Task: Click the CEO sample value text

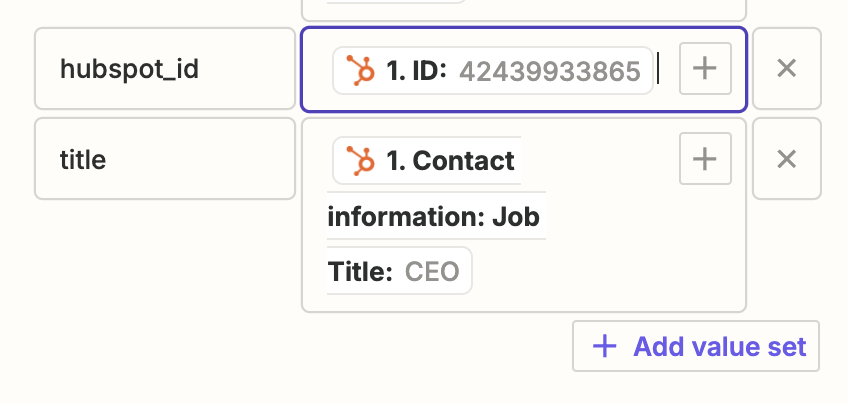Action: 432,271
